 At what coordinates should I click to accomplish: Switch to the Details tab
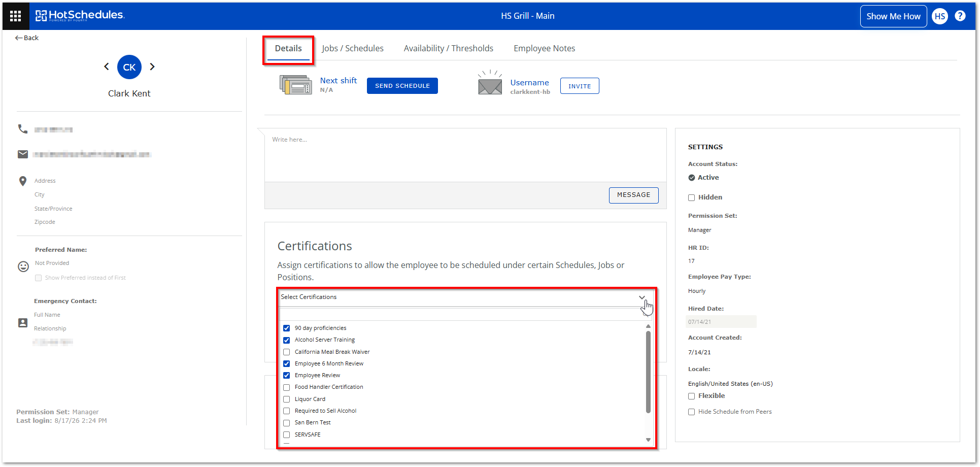tap(288, 49)
